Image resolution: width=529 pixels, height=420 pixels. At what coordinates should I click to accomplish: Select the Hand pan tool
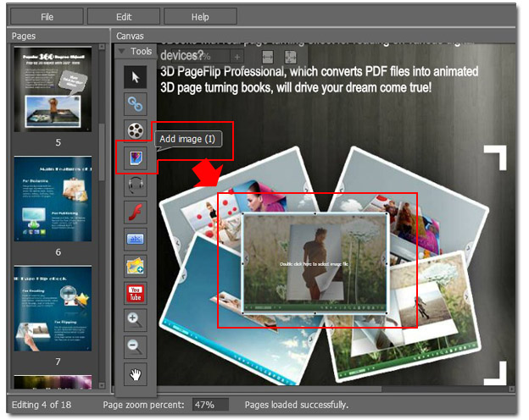[136, 374]
